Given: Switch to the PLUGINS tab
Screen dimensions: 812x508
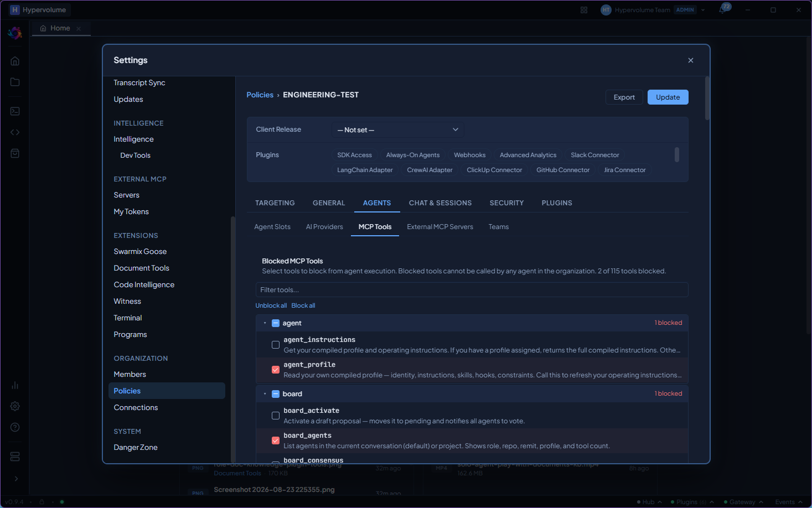Looking at the screenshot, I should tap(557, 203).
